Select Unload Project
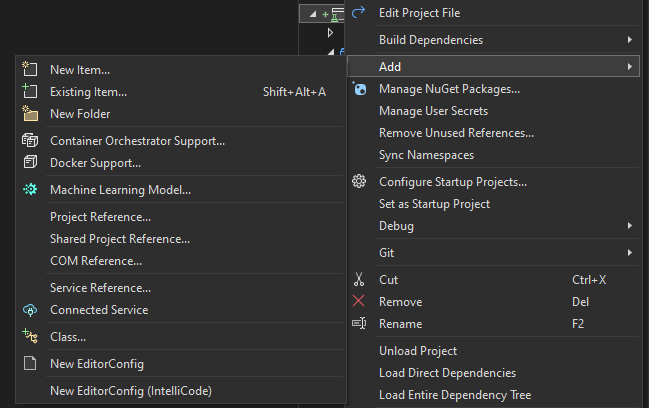This screenshot has width=649, height=408. pos(417,351)
